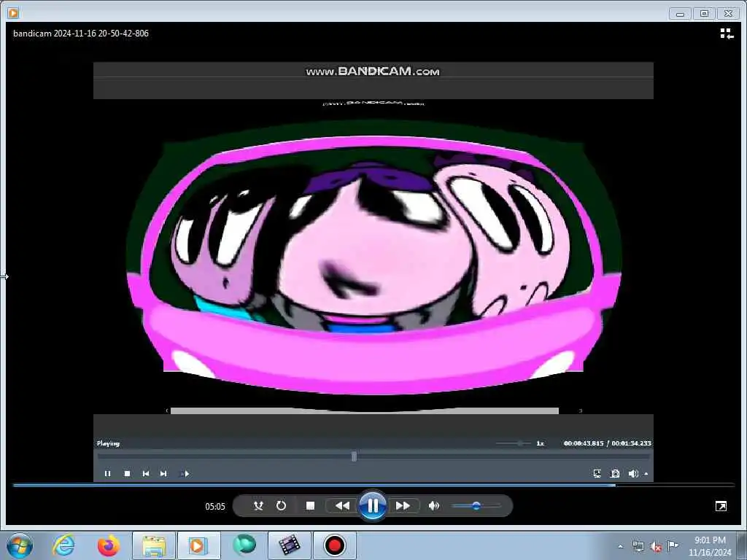Open Bandicam red record icon on taskbar

(x=334, y=545)
